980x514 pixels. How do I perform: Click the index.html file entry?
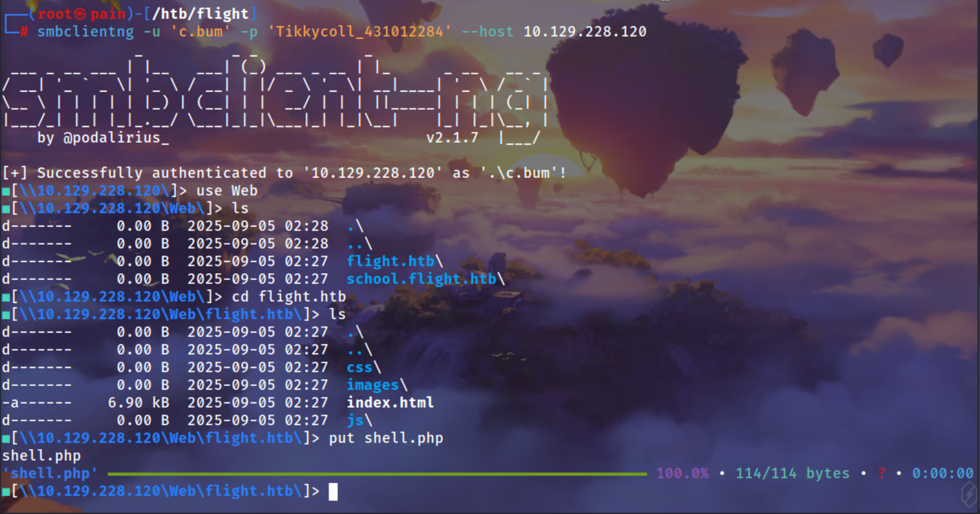pos(390,402)
